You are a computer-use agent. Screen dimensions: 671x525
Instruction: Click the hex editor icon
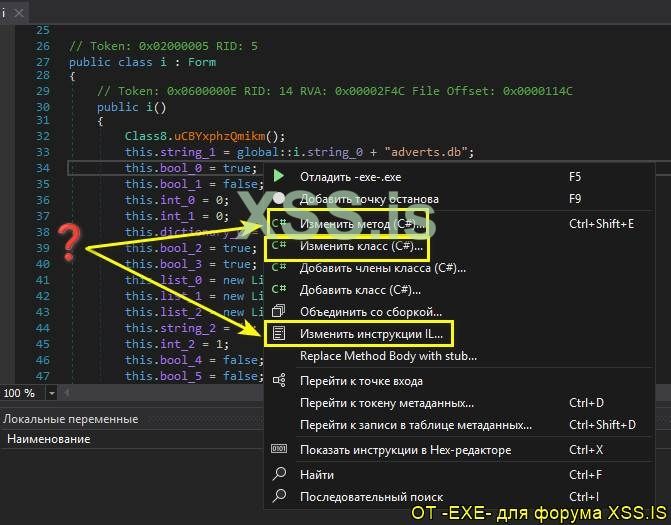[x=279, y=448]
